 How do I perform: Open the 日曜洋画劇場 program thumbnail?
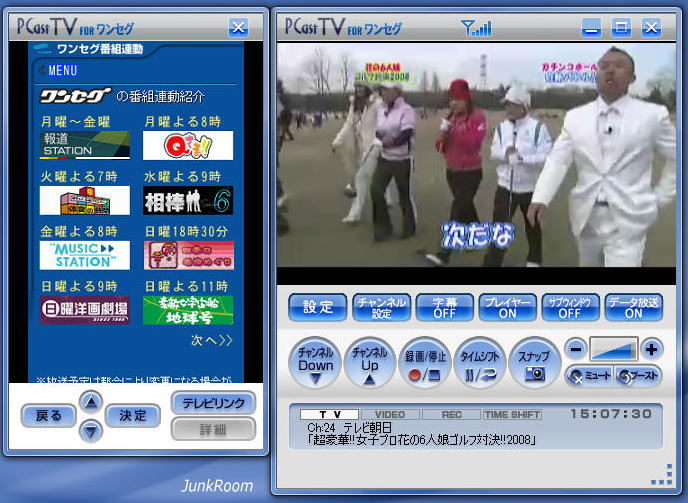click(85, 310)
